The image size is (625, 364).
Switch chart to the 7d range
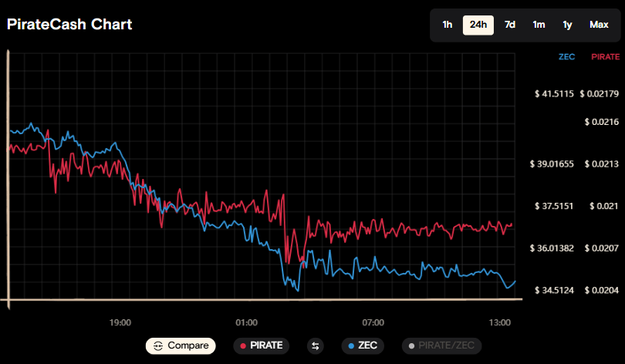point(510,25)
